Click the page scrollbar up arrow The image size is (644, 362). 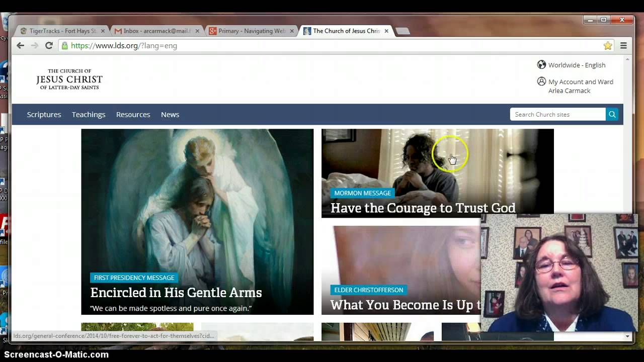point(627,59)
